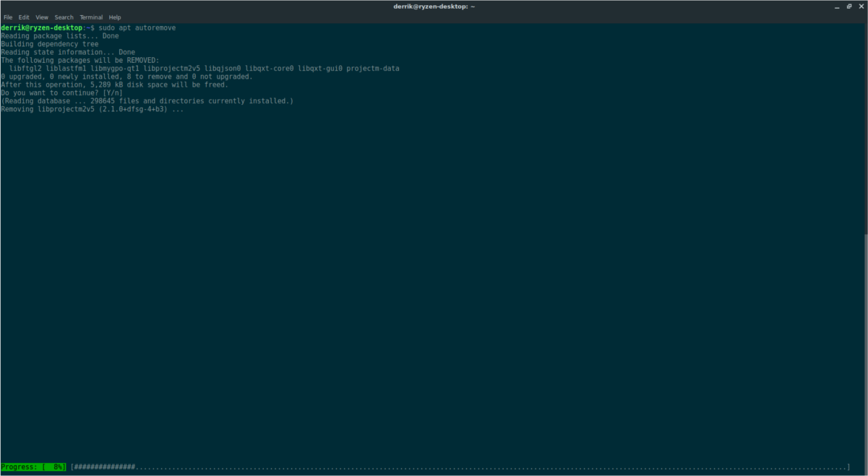Click the 'Reading database ... 298645 files' line
Viewport: 868px width, 476px height.
(x=147, y=101)
